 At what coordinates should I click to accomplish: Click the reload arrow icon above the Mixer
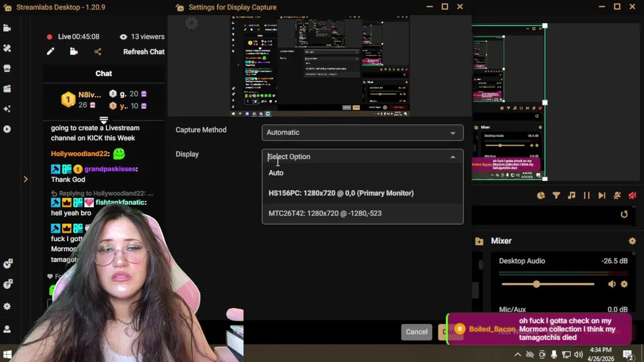[624, 214]
